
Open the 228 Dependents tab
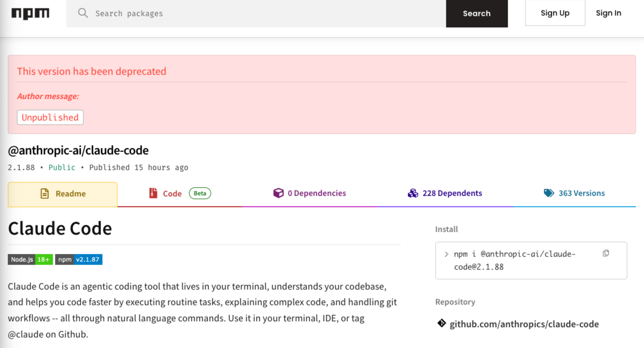click(x=452, y=193)
